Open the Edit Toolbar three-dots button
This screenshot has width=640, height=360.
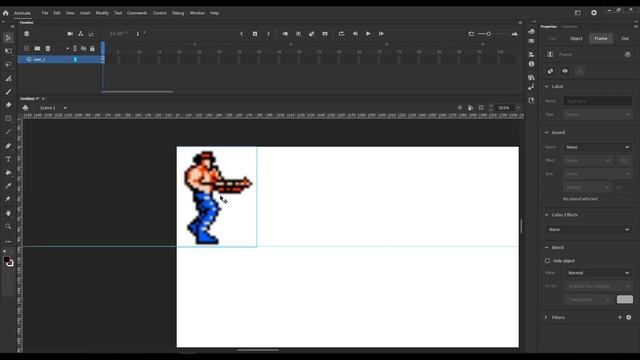8,242
